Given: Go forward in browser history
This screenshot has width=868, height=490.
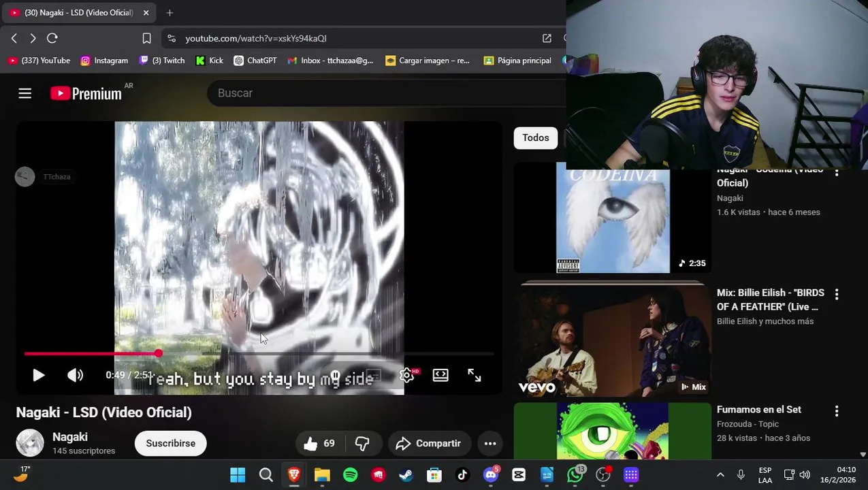Looking at the screenshot, I should point(33,38).
